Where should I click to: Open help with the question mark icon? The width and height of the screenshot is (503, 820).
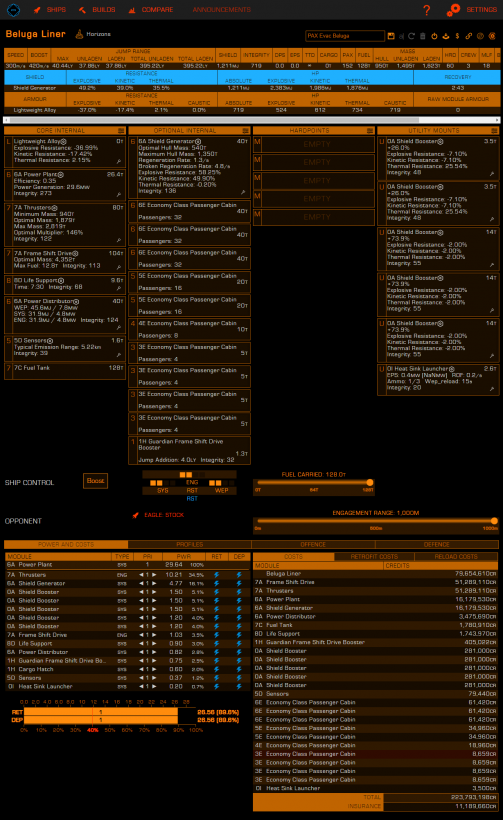[x=427, y=10]
